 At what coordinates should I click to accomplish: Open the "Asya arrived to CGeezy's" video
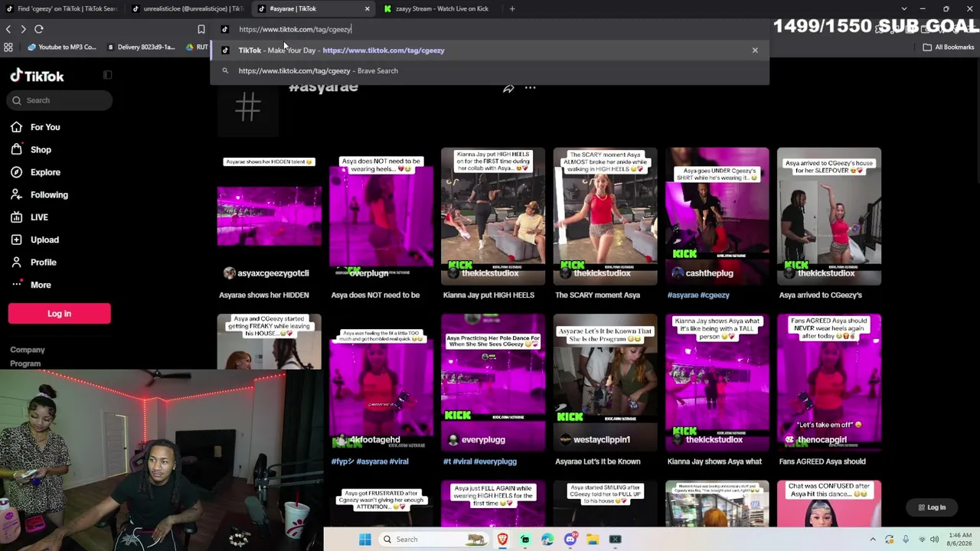tap(829, 216)
